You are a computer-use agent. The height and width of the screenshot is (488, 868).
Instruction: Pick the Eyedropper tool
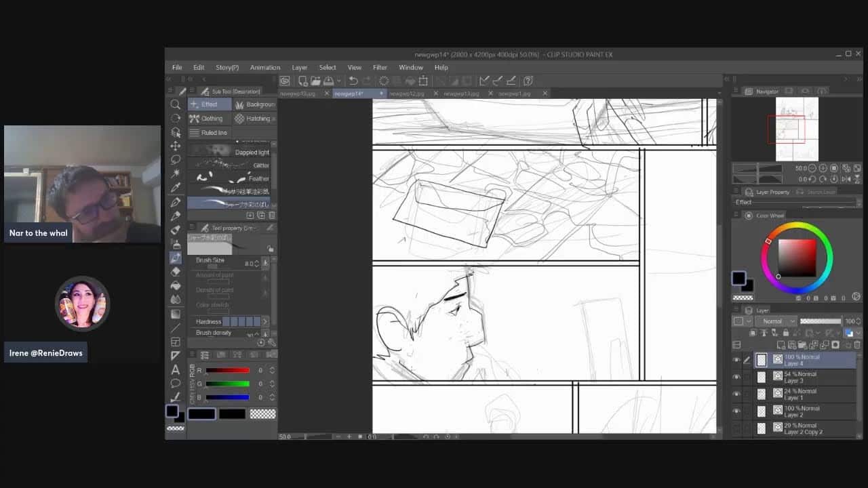(x=176, y=188)
